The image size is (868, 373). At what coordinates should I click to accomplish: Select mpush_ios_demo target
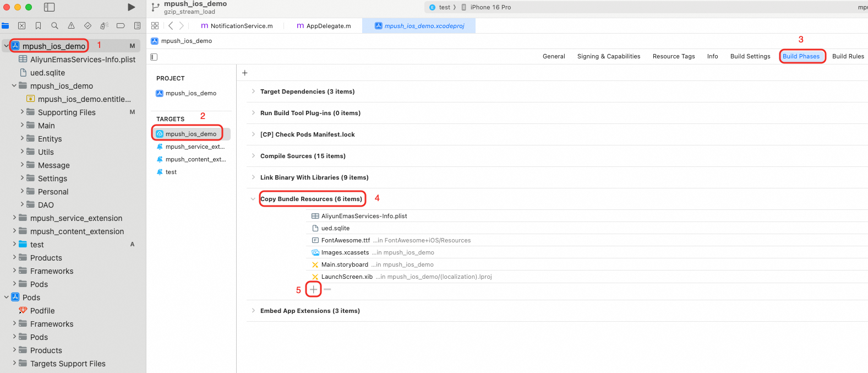coord(190,134)
